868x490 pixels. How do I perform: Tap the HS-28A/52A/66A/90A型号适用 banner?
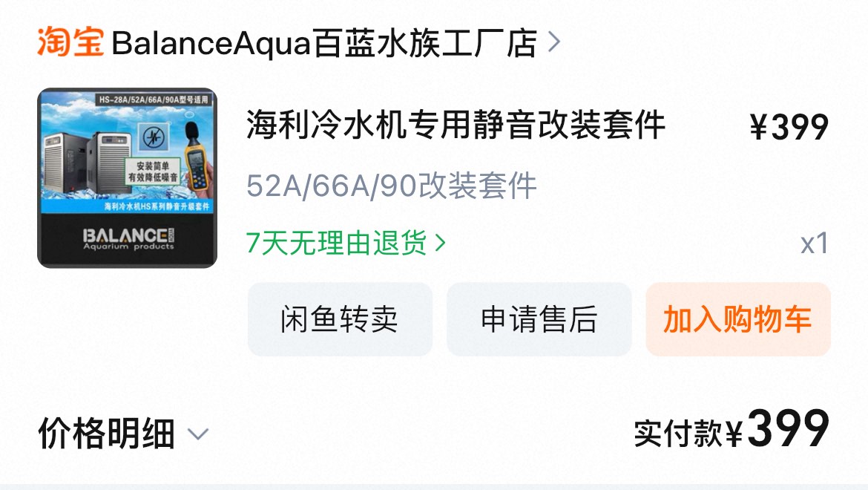pyautogui.click(x=154, y=99)
